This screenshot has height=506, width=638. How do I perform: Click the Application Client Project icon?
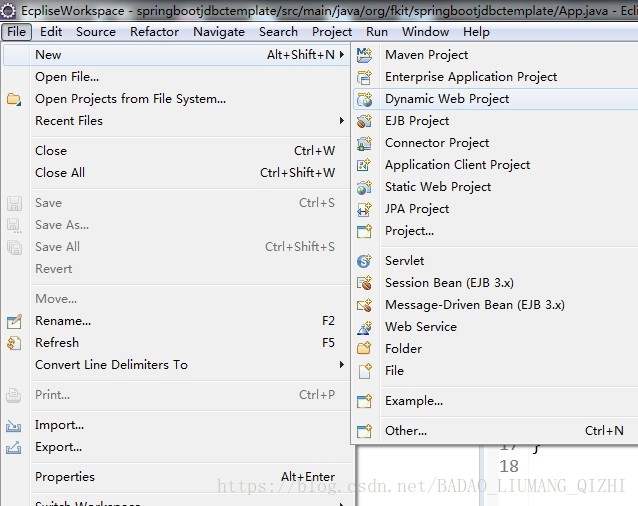364,165
